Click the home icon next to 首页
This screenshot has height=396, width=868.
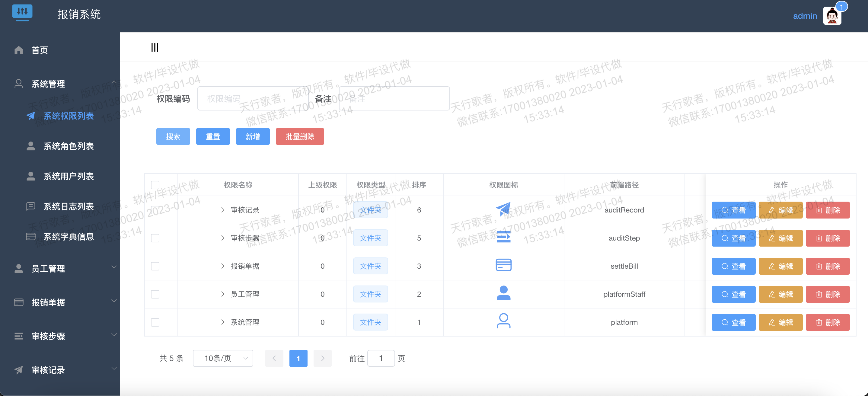click(x=18, y=50)
